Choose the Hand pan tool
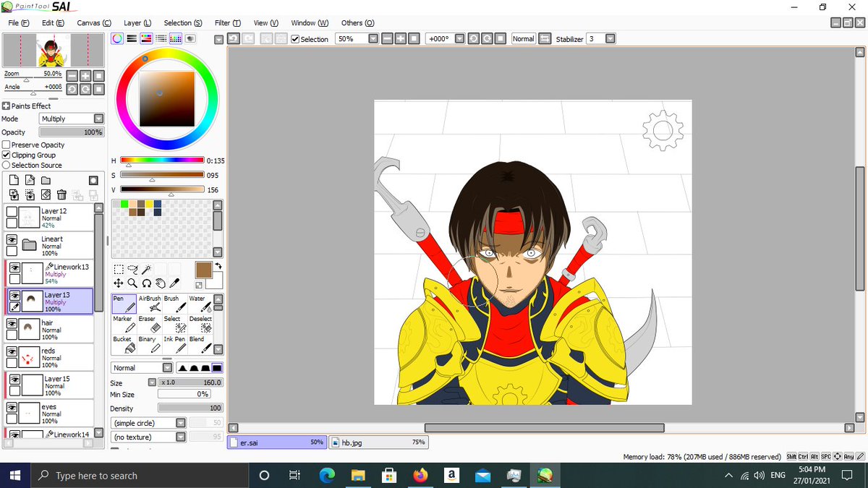Screen dimensions: 868x488 coord(161,283)
